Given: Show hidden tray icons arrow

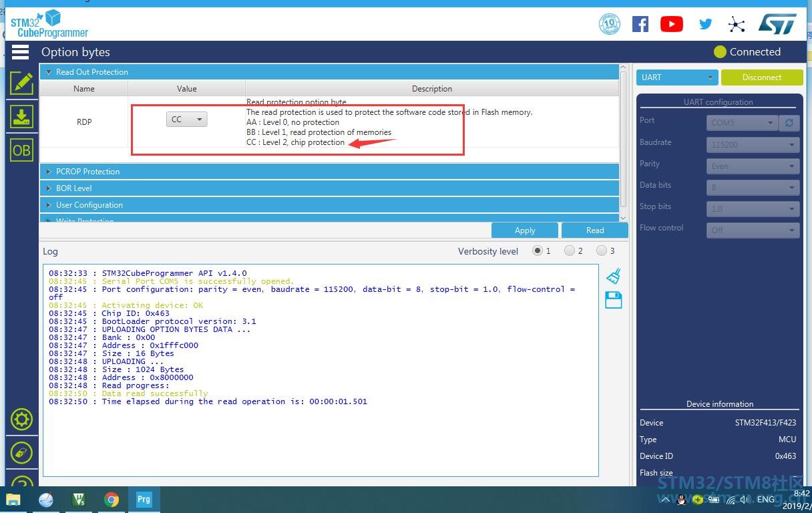Looking at the screenshot, I should [666, 500].
